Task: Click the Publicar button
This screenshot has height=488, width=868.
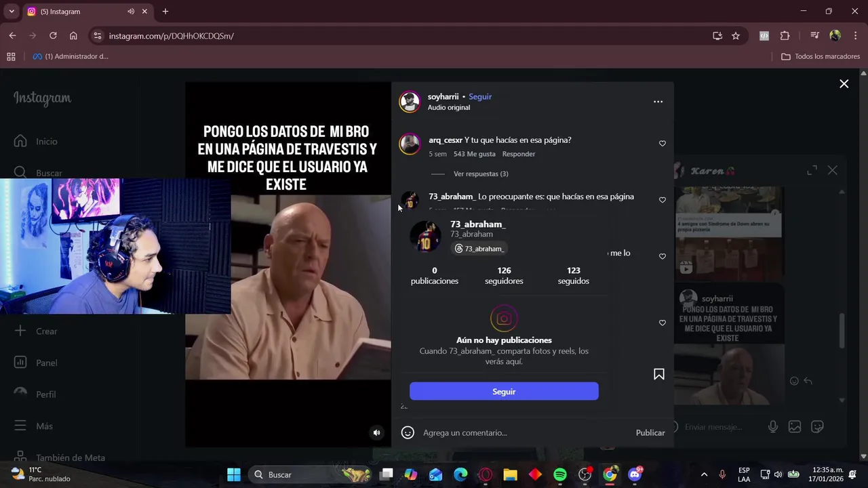Action: [x=650, y=432]
